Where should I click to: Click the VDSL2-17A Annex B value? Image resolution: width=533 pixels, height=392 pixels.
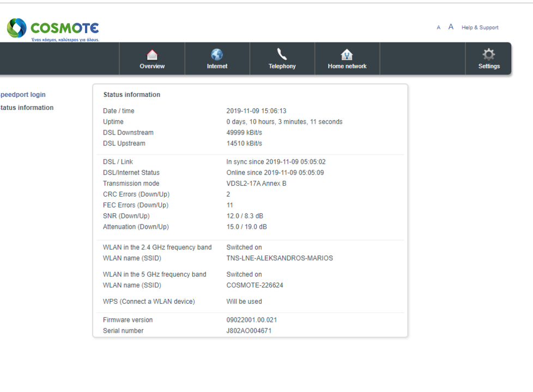coord(256,184)
